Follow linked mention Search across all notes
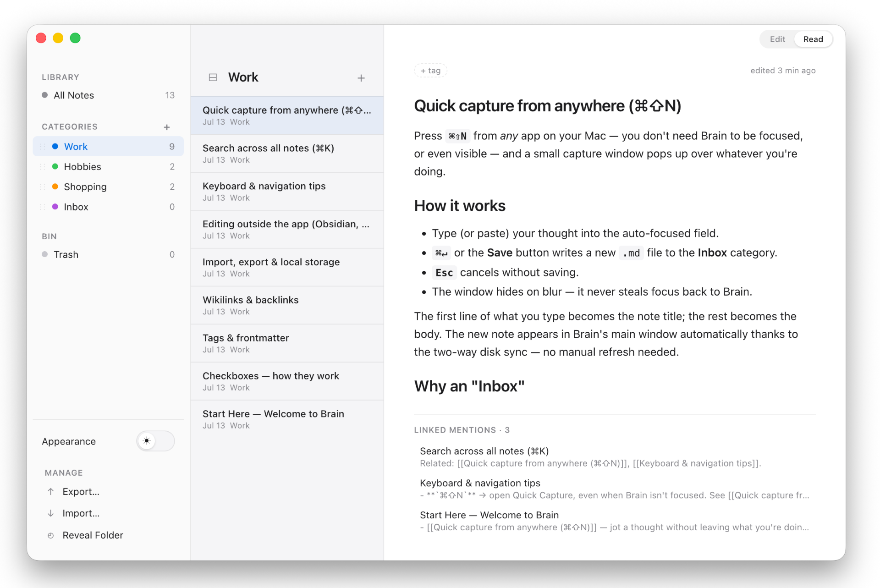Viewport: 880px width, 588px height. 614,457
